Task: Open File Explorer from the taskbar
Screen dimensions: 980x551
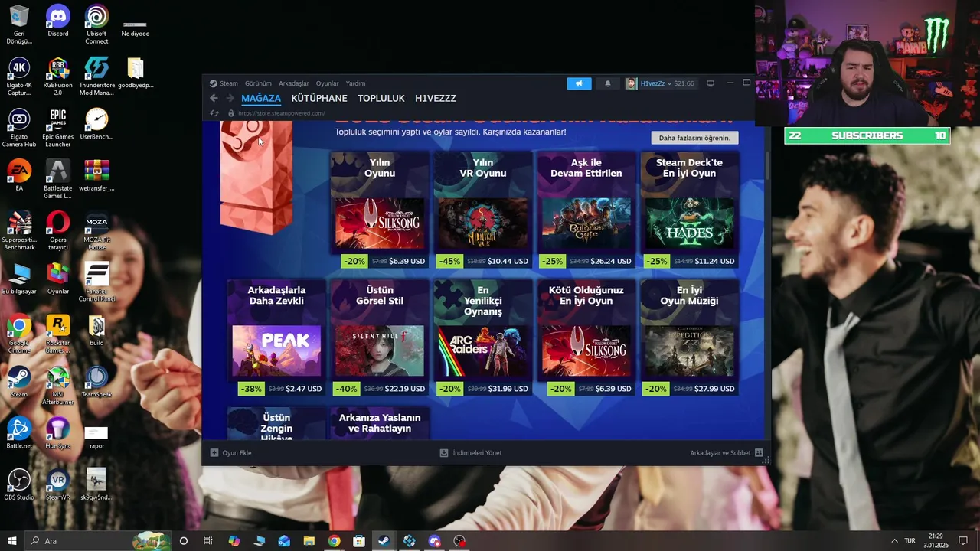Action: 309,541
